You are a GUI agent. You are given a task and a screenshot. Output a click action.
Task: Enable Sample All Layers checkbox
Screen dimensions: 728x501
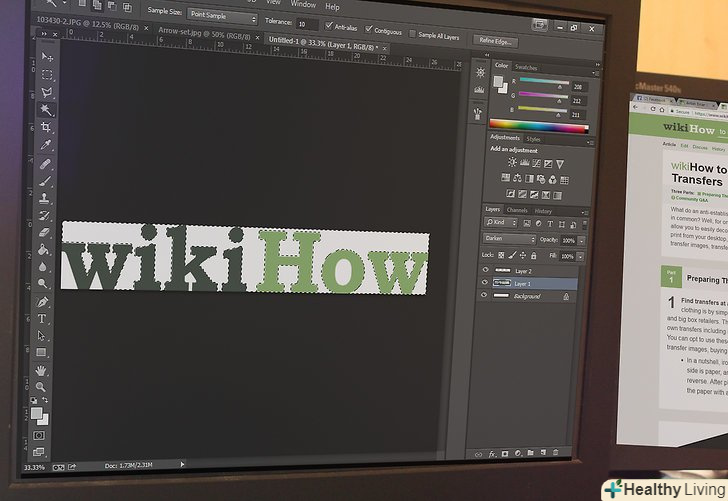pyautogui.click(x=412, y=33)
